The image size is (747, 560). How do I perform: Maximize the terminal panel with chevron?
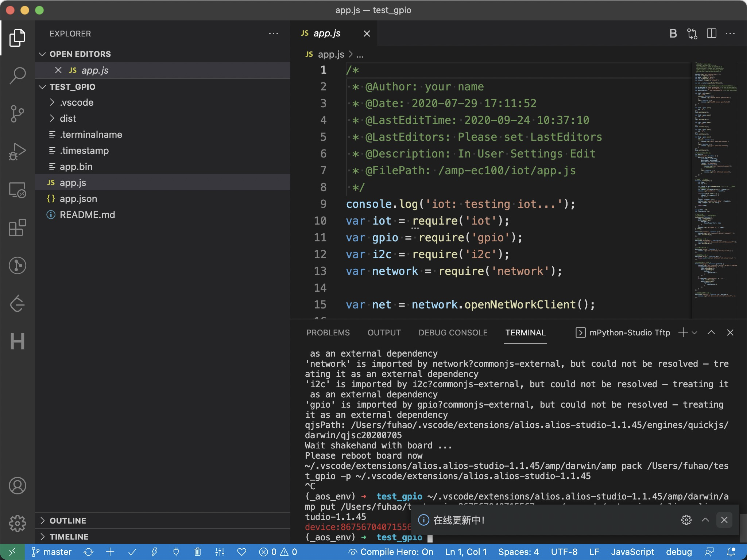(x=711, y=332)
